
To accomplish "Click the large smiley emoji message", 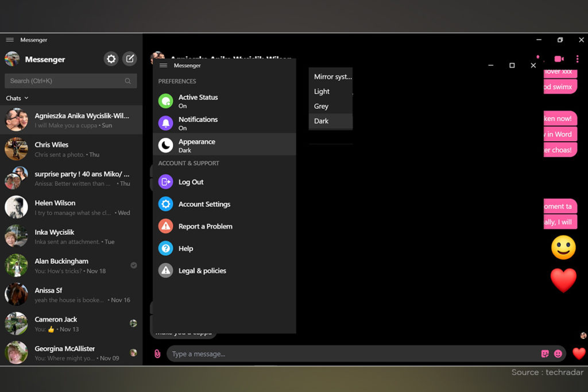I will (x=563, y=247).
